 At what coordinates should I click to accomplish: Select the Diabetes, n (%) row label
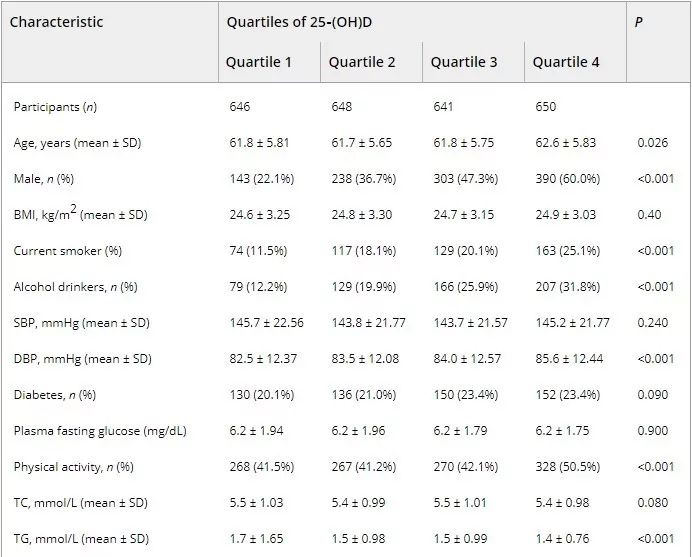click(x=55, y=395)
